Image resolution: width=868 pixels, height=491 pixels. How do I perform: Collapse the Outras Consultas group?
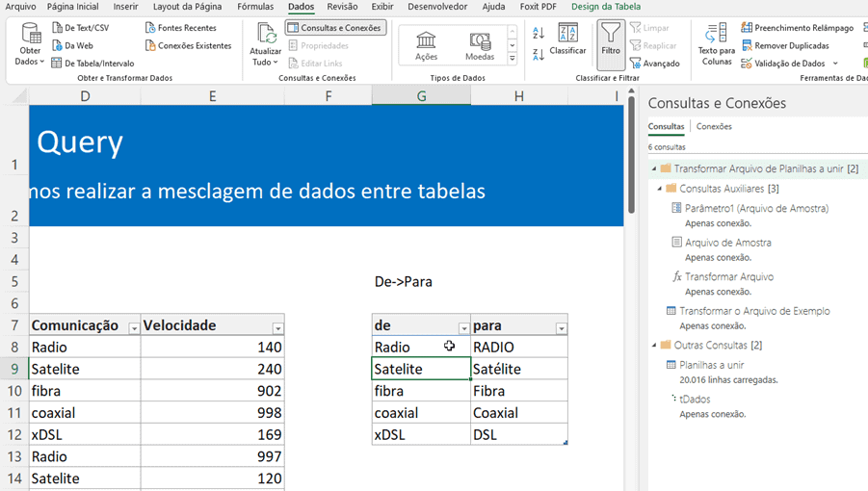(652, 345)
